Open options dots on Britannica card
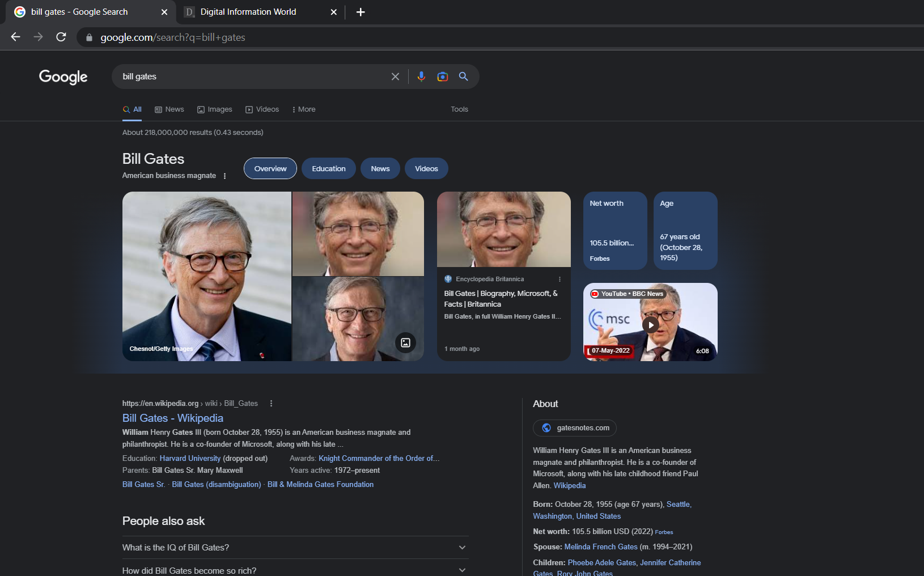This screenshot has height=576, width=924. 560,279
